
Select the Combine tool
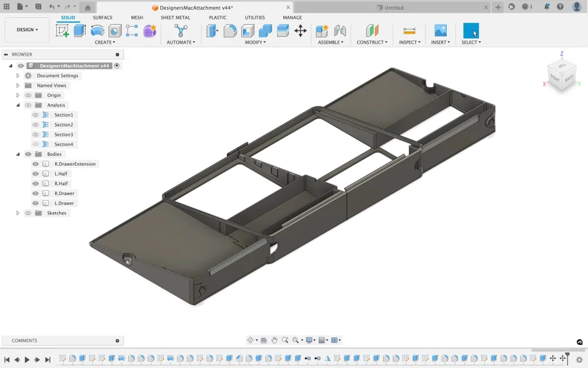[x=265, y=31]
